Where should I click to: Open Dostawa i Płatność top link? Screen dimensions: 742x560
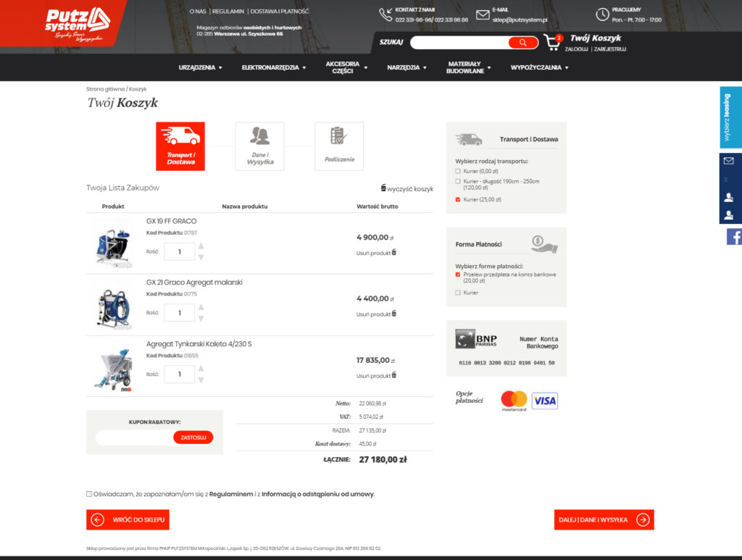[x=279, y=12]
